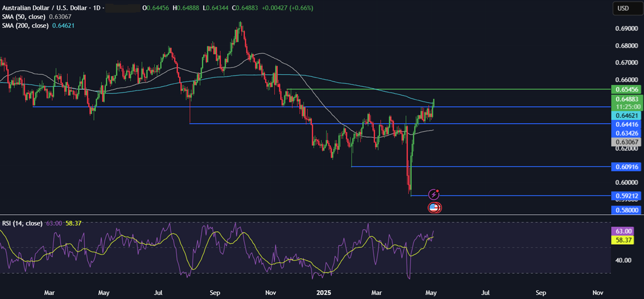Click the blue 0.63426 price axis tag
This screenshot has height=299, width=644.
(626, 133)
